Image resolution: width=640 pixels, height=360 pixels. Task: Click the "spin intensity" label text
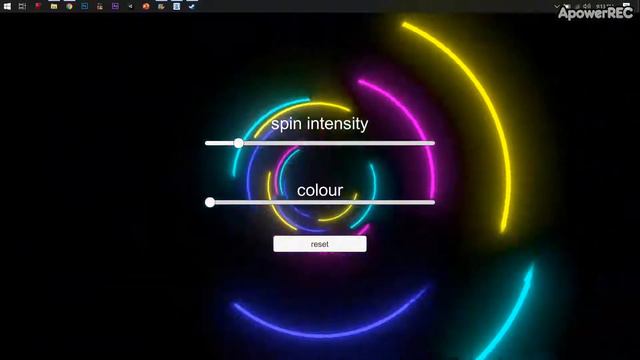[320, 124]
